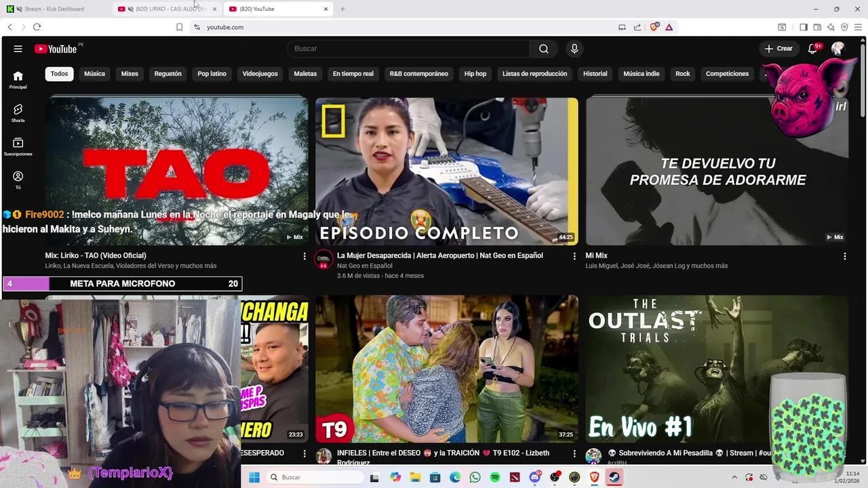Click the search magnifier button
The width and height of the screenshot is (868, 488).
click(544, 49)
